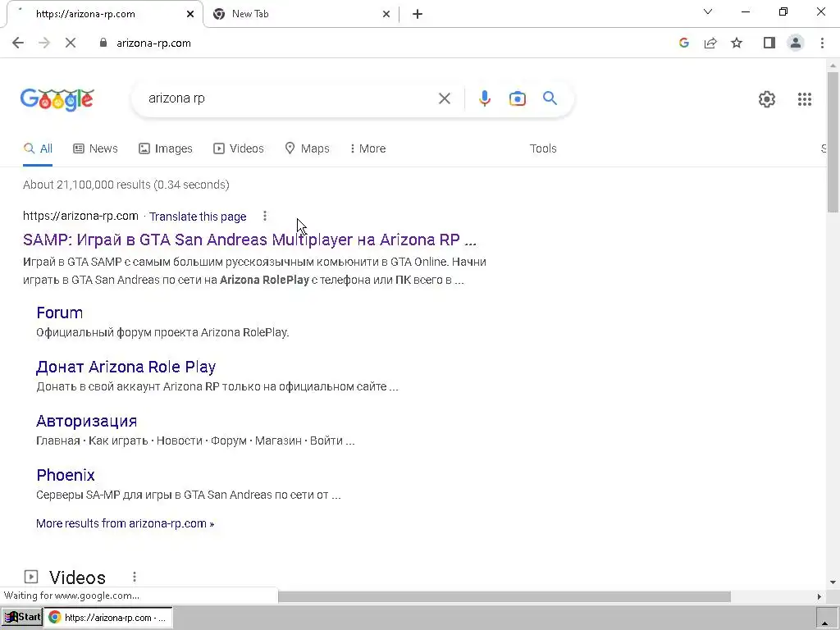Click the Google holiday logo
The width and height of the screenshot is (840, 630).
pyautogui.click(x=57, y=99)
